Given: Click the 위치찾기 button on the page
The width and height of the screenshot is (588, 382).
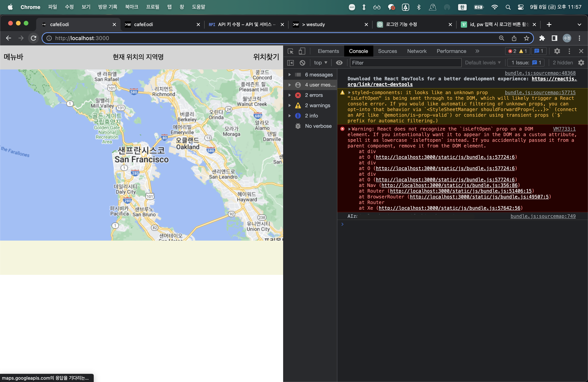Looking at the screenshot, I should pyautogui.click(x=266, y=57).
